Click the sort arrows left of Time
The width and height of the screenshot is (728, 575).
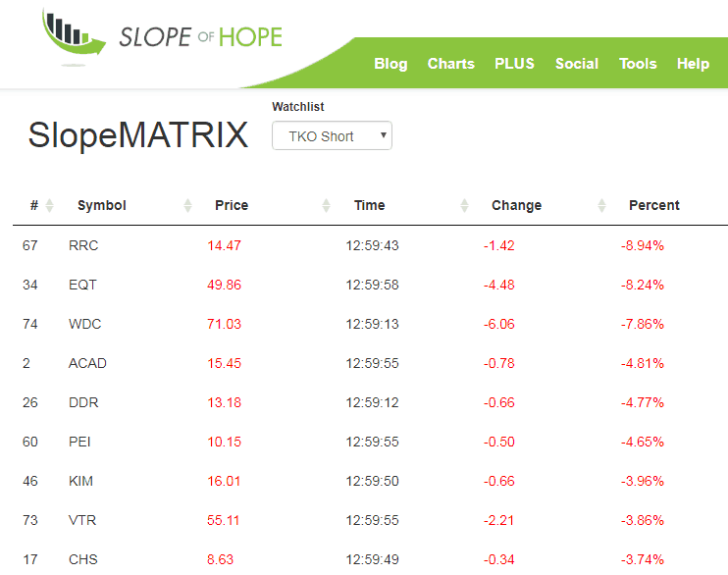[326, 205]
